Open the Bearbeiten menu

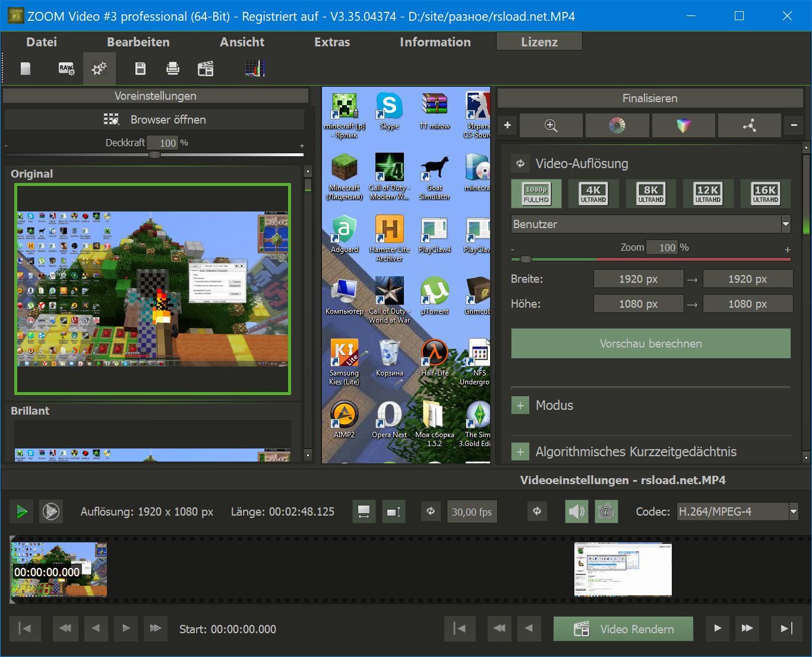tap(138, 42)
